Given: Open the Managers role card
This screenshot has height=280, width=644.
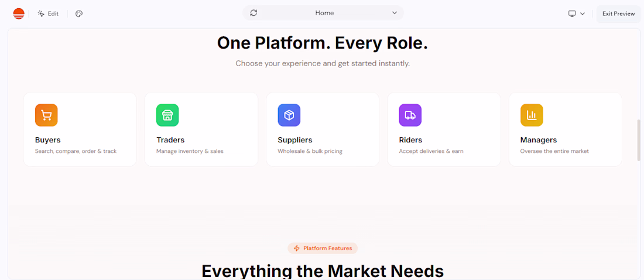Looking at the screenshot, I should click(566, 129).
